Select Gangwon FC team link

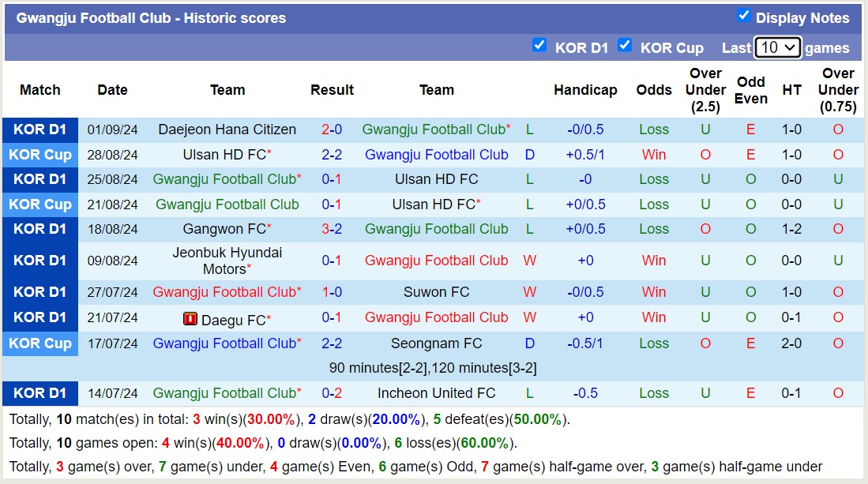coord(224,229)
